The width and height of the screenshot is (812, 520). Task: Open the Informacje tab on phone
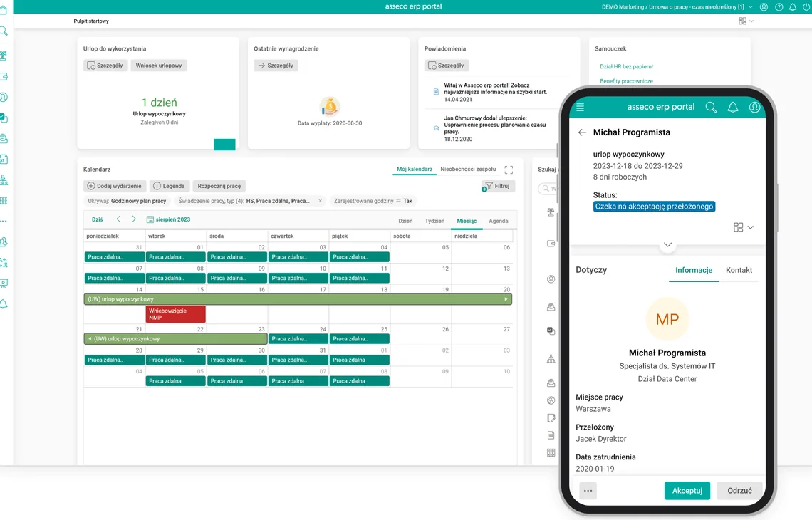(694, 271)
